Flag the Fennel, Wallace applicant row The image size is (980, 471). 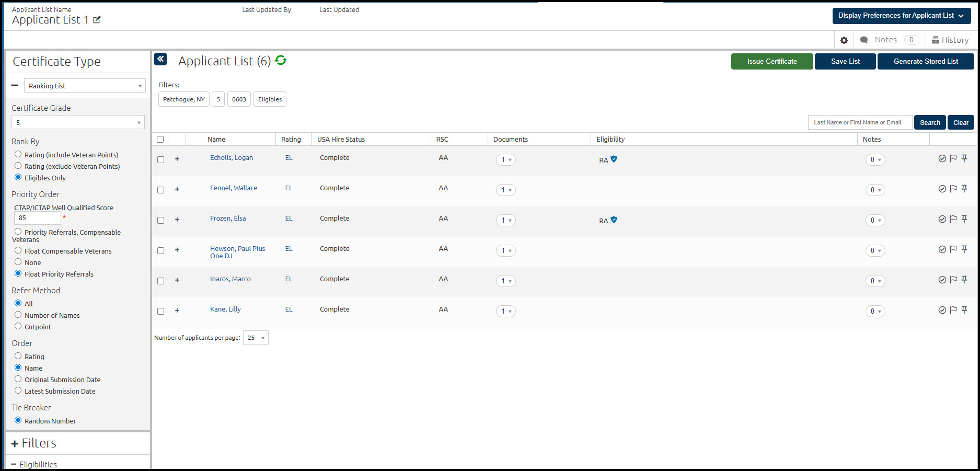(953, 189)
